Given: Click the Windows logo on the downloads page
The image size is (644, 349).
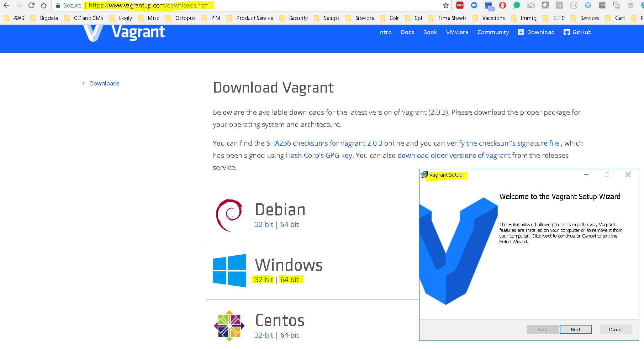Looking at the screenshot, I should pyautogui.click(x=229, y=271).
